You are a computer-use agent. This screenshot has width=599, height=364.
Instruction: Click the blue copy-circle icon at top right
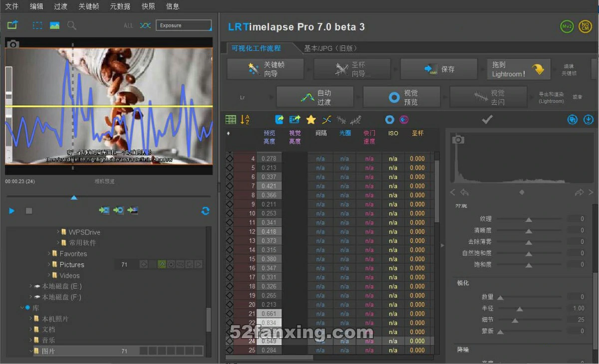coord(573,120)
